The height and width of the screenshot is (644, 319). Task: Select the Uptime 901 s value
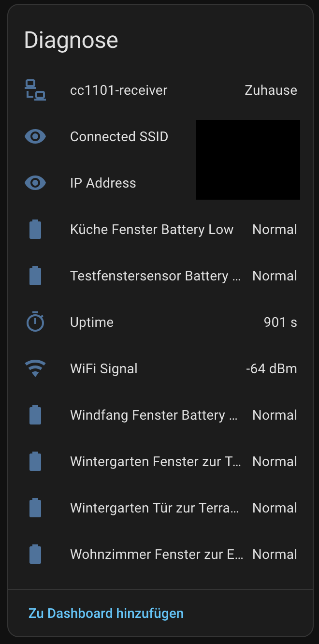(280, 322)
